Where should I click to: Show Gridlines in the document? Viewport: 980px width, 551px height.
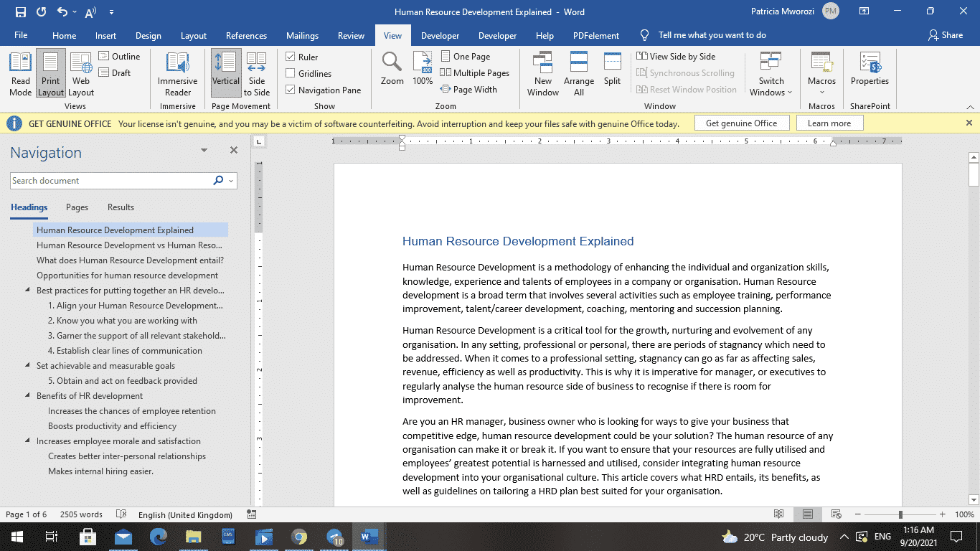(x=290, y=72)
